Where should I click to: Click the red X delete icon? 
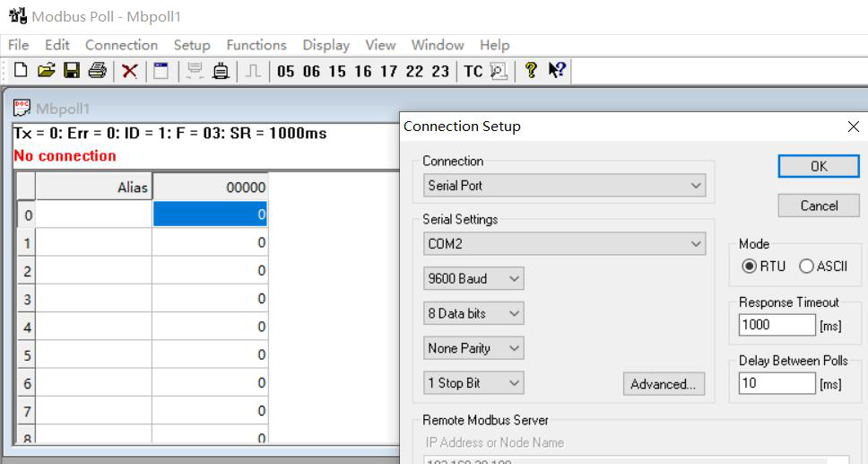pos(130,71)
